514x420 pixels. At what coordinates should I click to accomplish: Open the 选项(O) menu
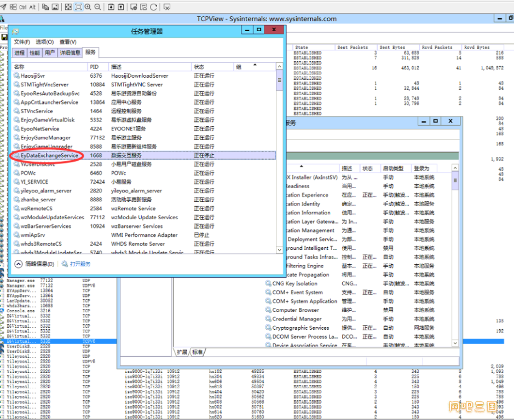pyautogui.click(x=44, y=42)
